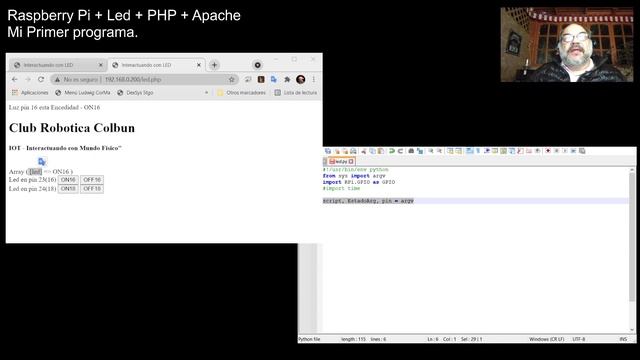Toggle INS mode in Notepad++ status bar

623,339
